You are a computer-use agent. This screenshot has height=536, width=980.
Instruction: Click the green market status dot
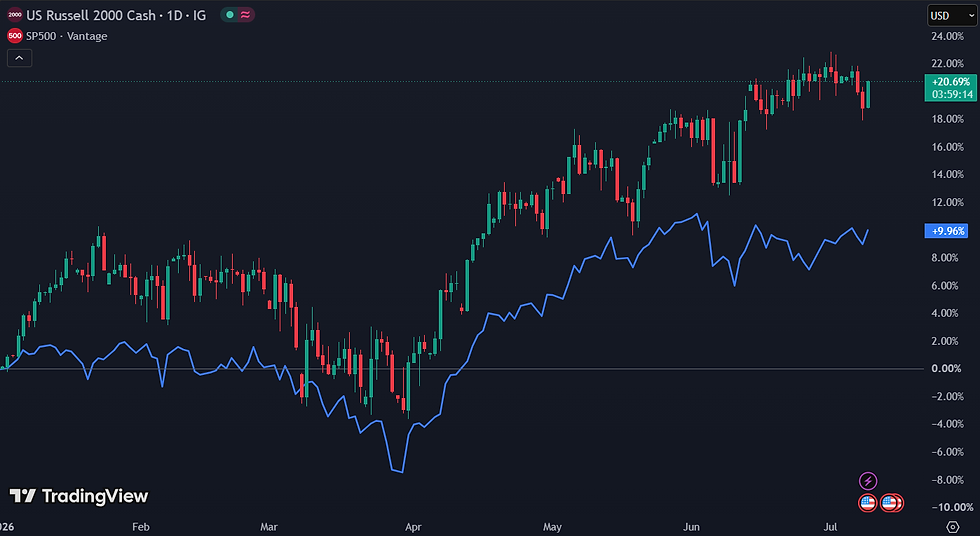[x=230, y=15]
